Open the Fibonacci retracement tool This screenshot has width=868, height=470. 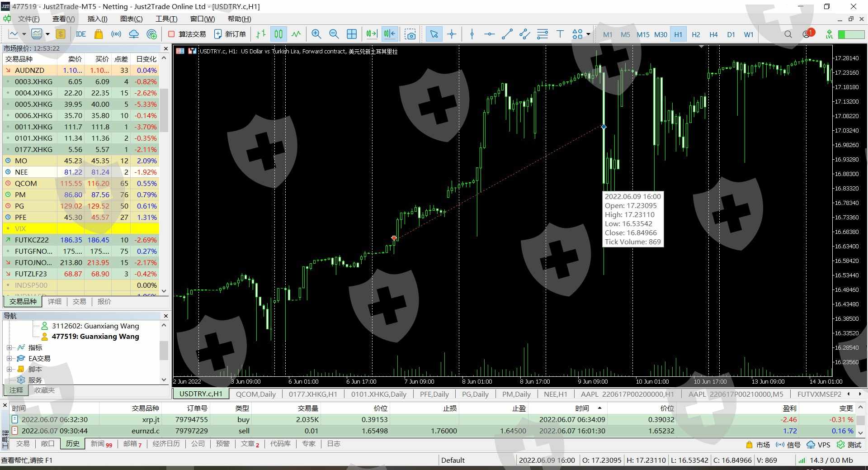point(542,34)
